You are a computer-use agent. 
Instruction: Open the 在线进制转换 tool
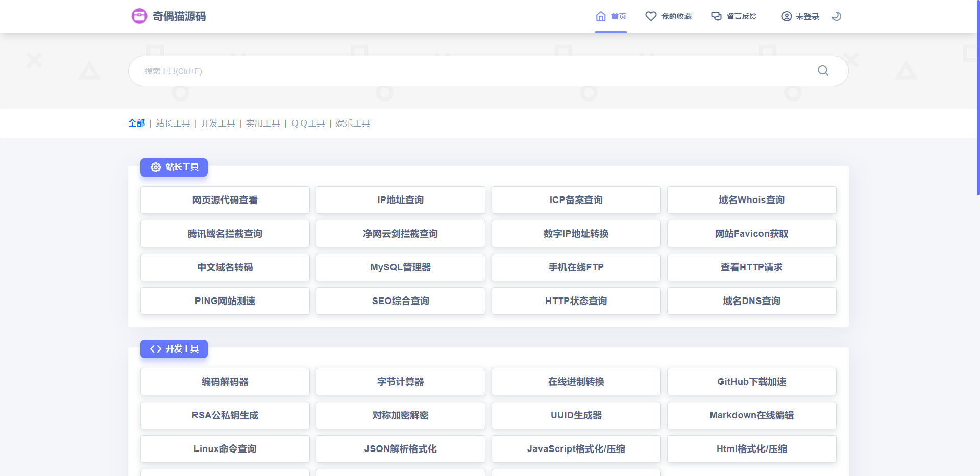point(576,382)
